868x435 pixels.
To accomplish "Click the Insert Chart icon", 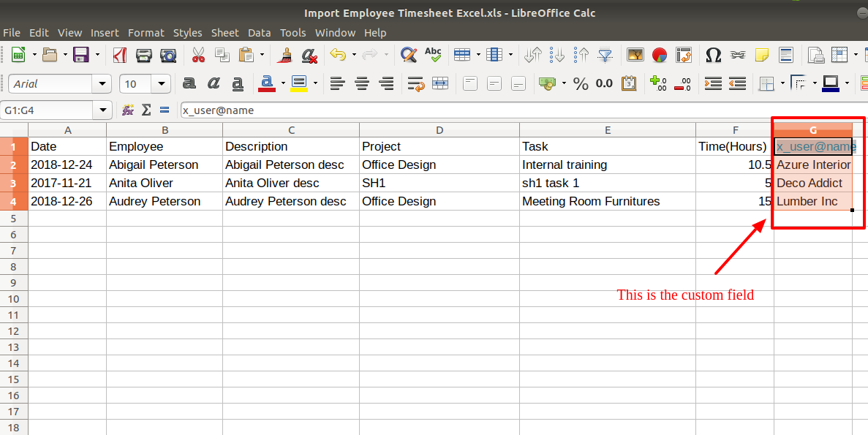I will [x=660, y=55].
